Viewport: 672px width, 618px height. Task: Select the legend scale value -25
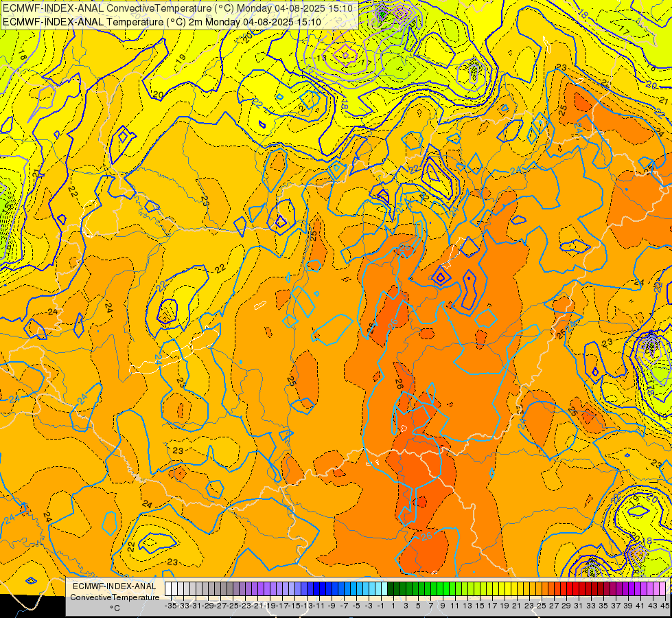tap(233, 606)
